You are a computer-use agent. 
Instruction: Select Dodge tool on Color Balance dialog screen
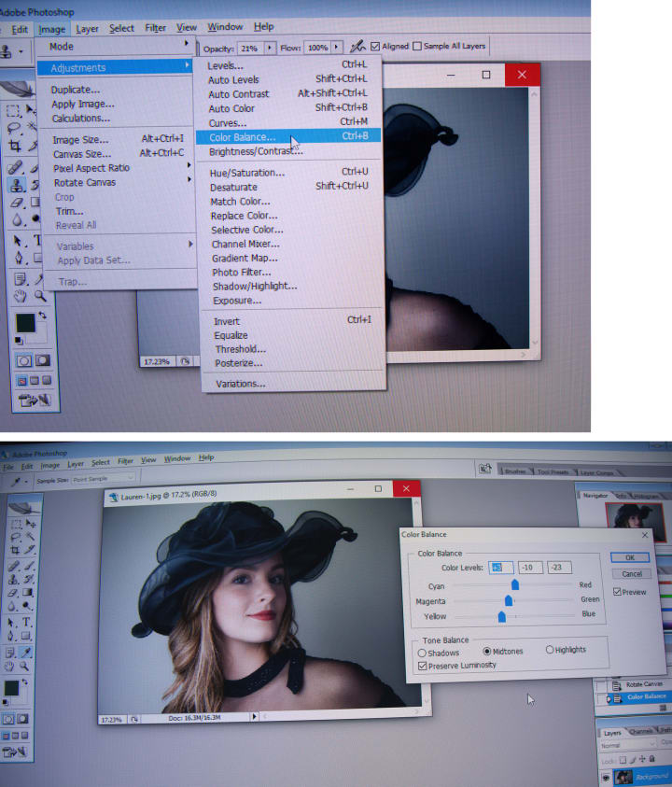tap(26, 605)
